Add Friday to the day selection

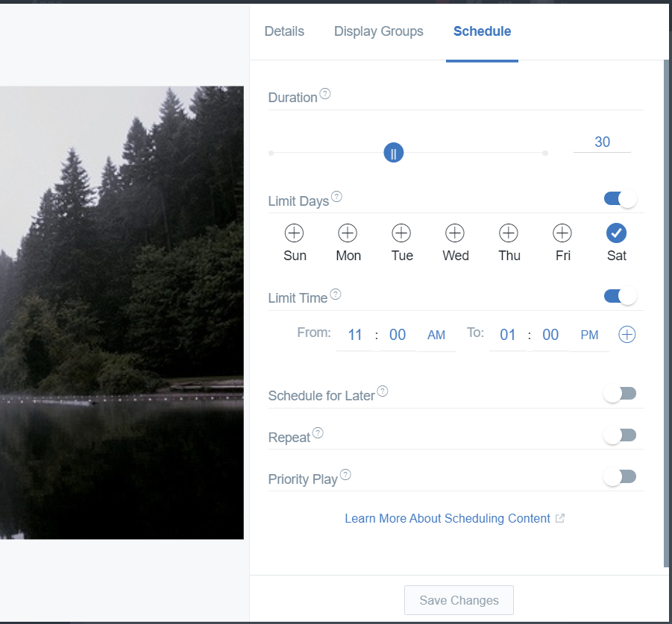[x=562, y=233]
